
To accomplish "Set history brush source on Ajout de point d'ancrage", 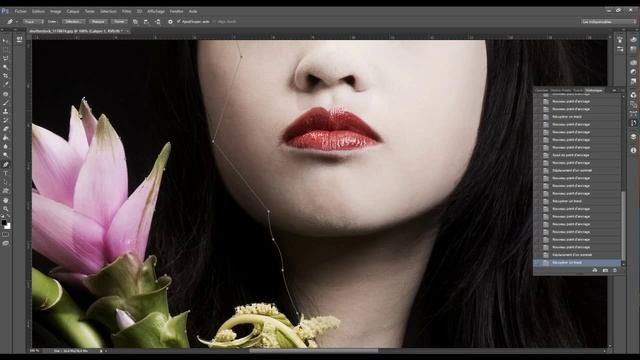I will tap(537, 155).
